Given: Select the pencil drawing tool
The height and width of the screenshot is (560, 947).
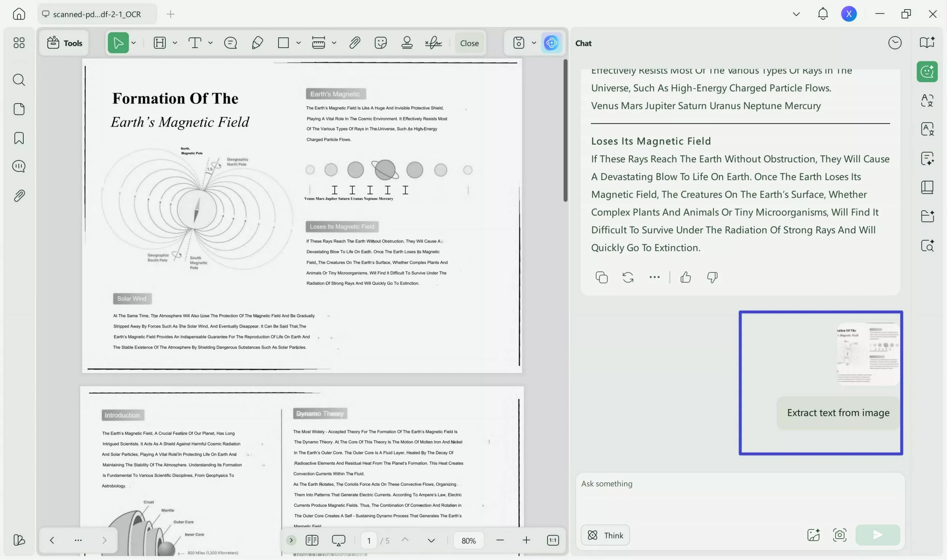Looking at the screenshot, I should pyautogui.click(x=257, y=43).
